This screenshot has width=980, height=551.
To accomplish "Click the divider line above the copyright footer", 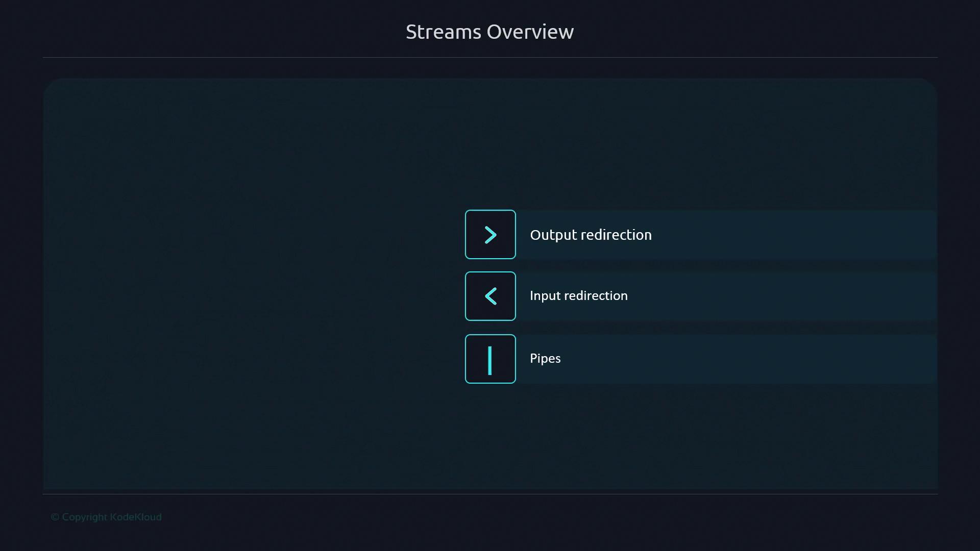I will coord(490,494).
